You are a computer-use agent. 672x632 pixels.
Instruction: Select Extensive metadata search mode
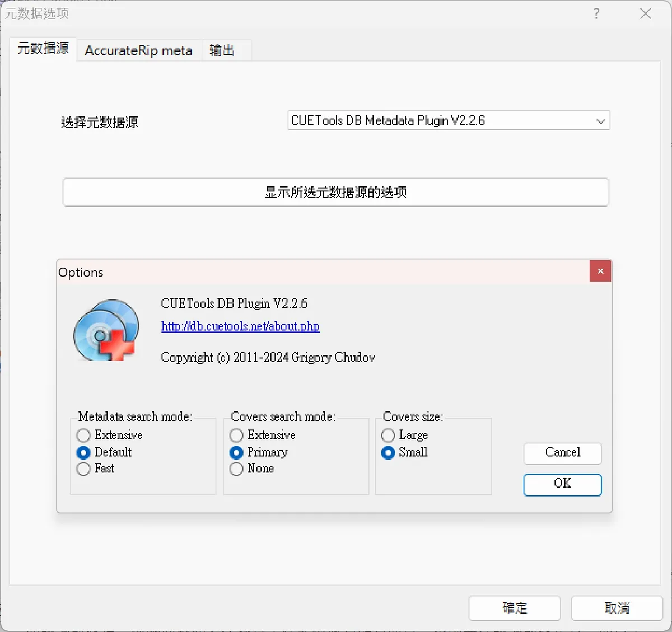(x=110, y=435)
